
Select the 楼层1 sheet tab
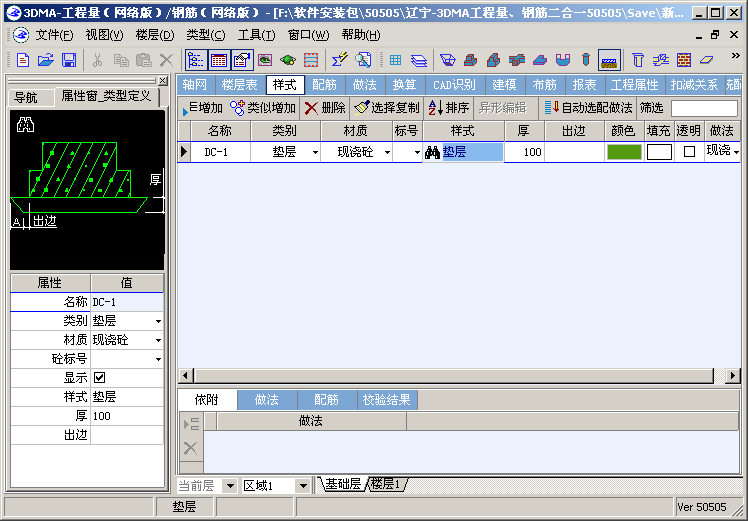387,484
